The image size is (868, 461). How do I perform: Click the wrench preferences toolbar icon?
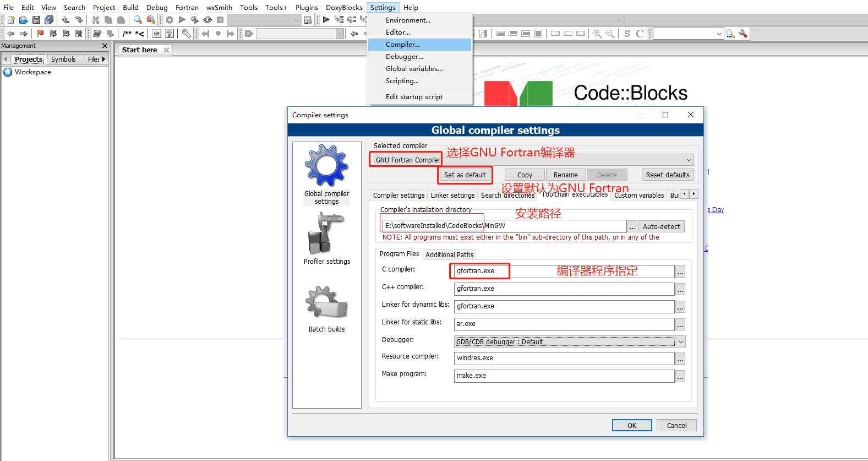pyautogui.click(x=187, y=34)
